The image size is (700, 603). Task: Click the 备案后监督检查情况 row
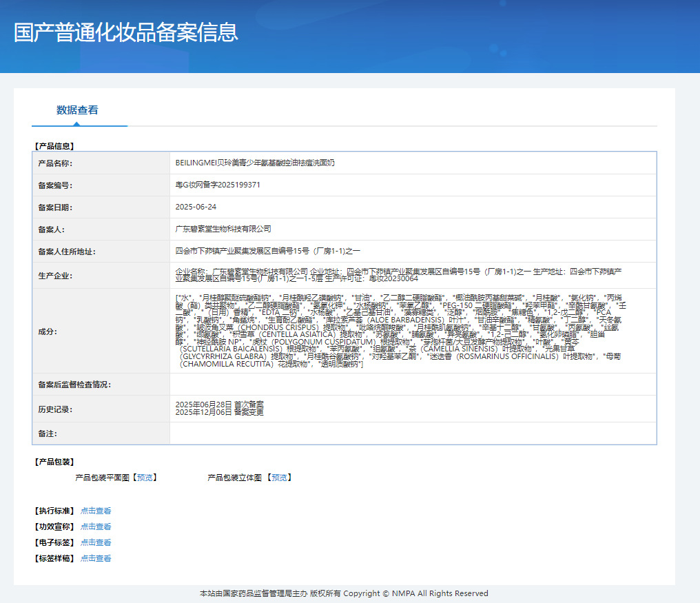413,383
